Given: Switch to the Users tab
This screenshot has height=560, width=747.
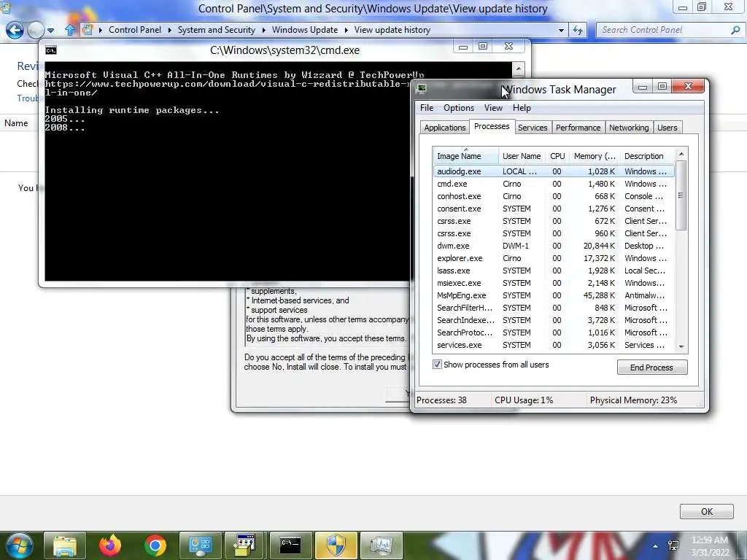Looking at the screenshot, I should (667, 128).
